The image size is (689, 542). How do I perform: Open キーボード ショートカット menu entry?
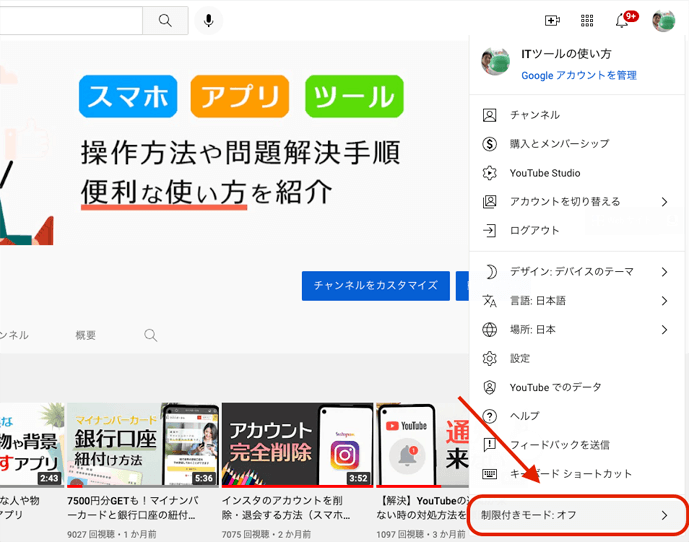pos(578,474)
